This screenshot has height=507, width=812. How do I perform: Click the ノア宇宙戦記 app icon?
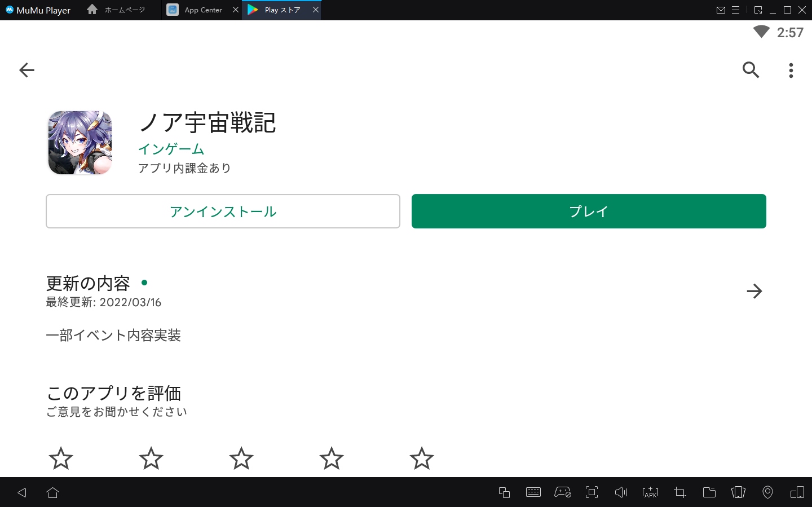coord(80,143)
